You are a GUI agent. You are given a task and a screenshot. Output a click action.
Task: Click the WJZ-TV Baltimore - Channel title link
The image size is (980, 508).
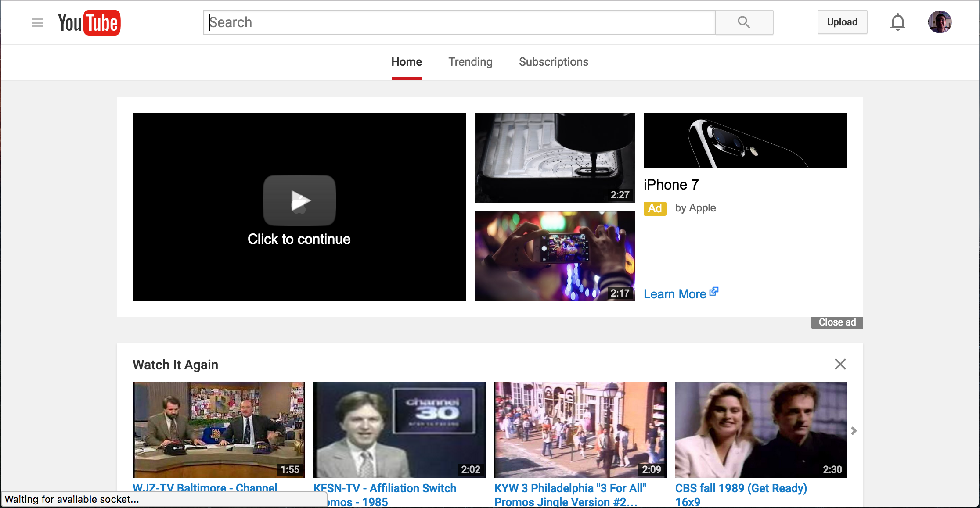tap(205, 487)
